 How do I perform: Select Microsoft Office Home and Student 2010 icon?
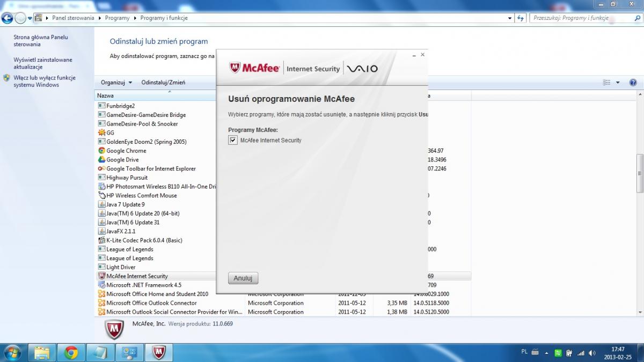click(x=102, y=294)
